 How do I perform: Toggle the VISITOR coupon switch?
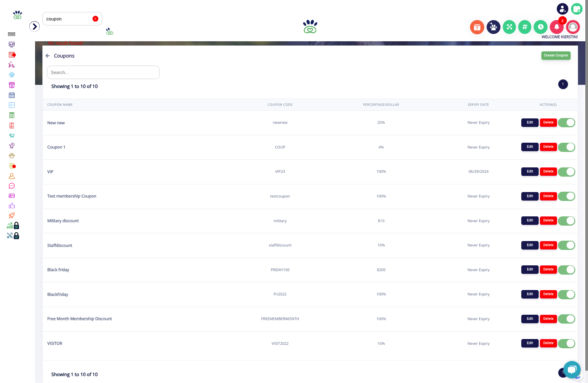click(x=566, y=343)
